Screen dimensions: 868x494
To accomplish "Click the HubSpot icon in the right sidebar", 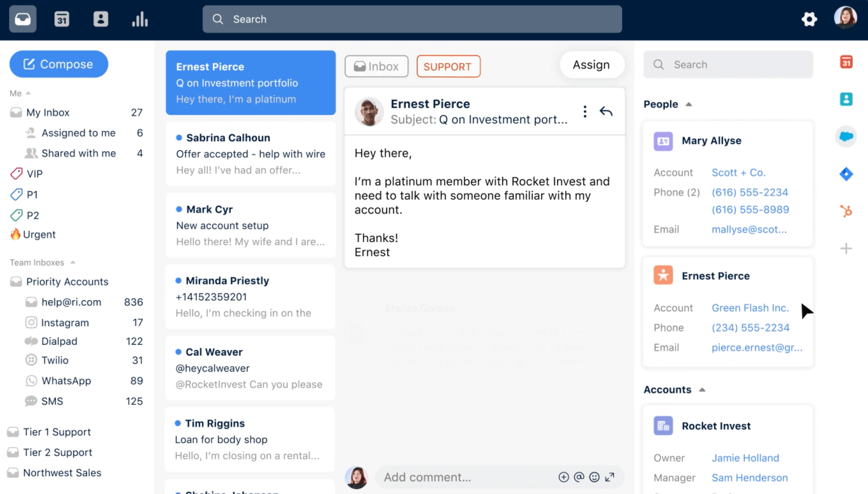I will tap(847, 210).
